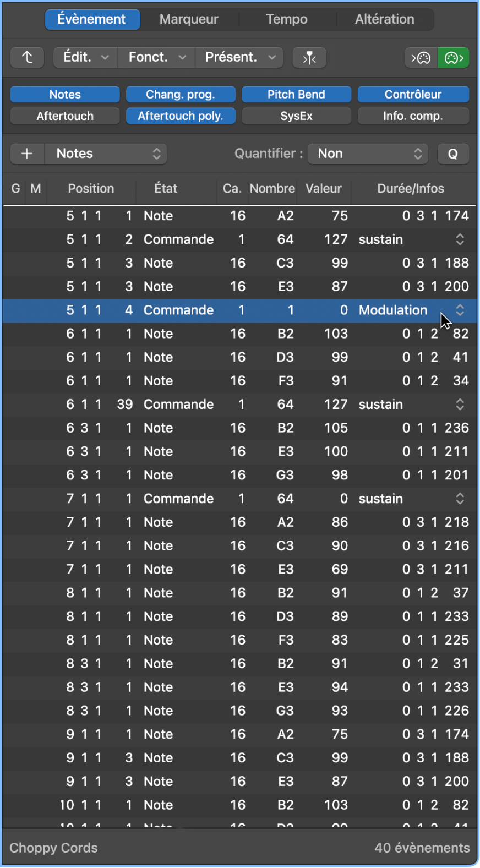
Task: Click sustain stepper arrows in first Commande row
Action: [460, 239]
